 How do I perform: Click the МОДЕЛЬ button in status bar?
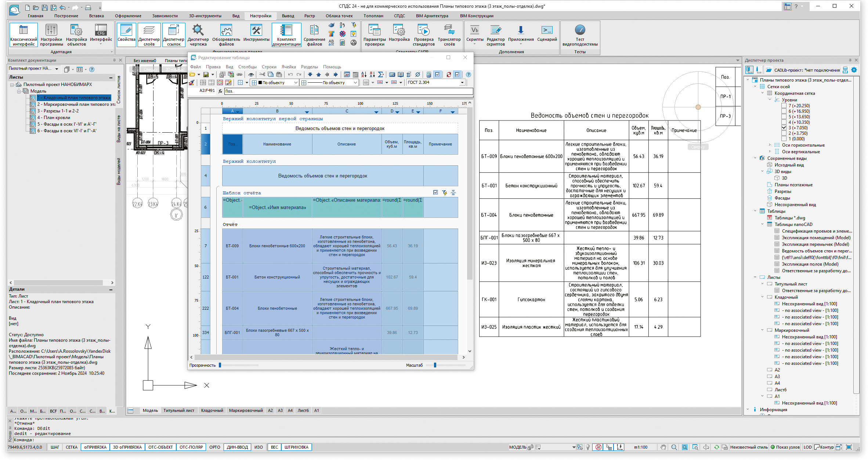tap(518, 447)
